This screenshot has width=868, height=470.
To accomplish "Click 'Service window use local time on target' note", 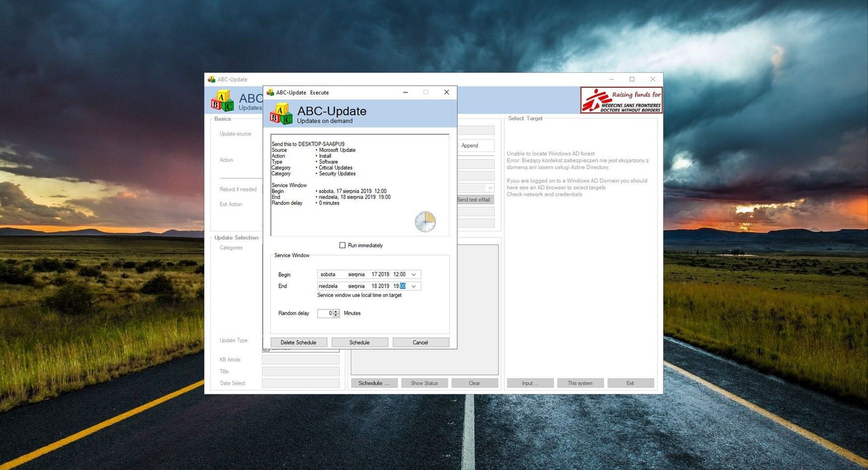I will pos(359,296).
